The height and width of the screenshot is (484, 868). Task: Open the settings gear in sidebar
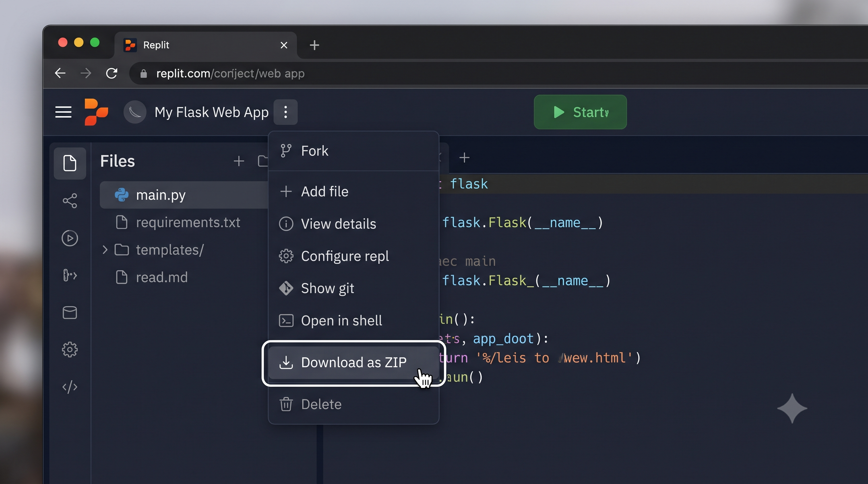pyautogui.click(x=70, y=350)
